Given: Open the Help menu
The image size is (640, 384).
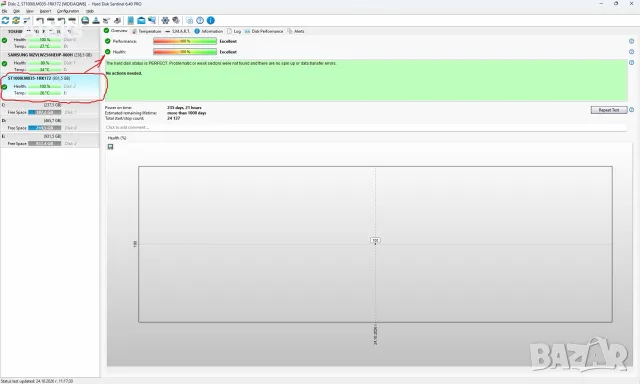Looking at the screenshot, I should [90, 11].
